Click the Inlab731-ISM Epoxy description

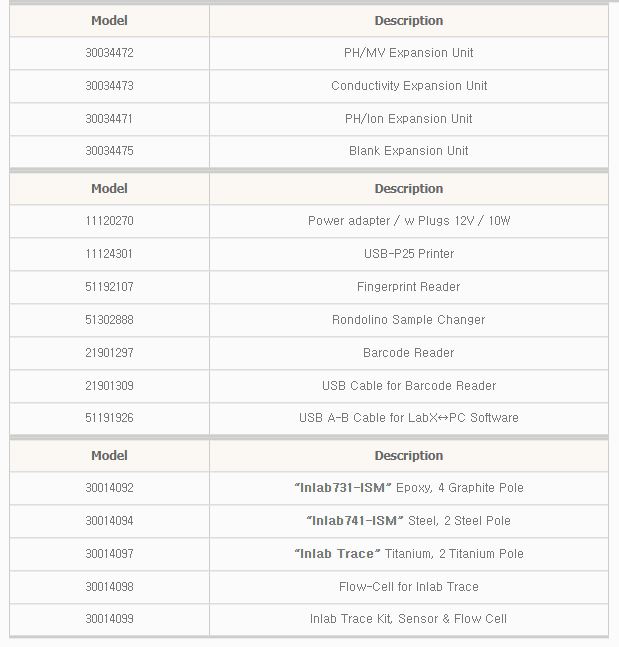408,488
